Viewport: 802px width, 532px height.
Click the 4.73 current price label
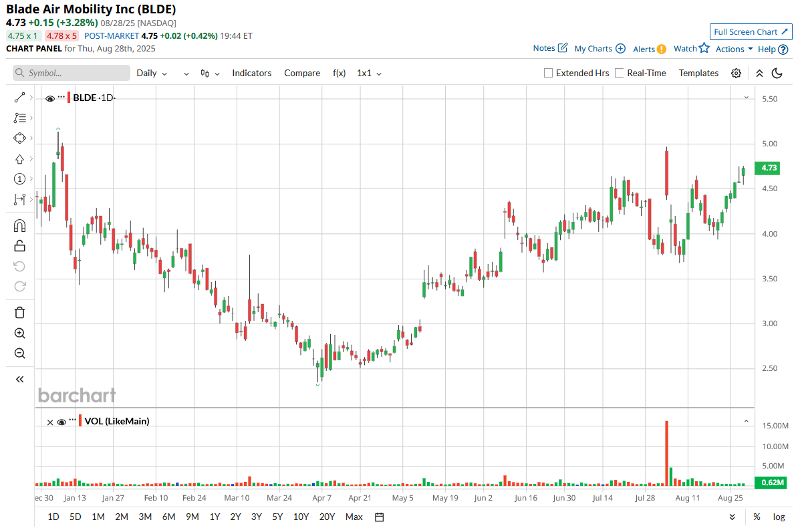(769, 168)
